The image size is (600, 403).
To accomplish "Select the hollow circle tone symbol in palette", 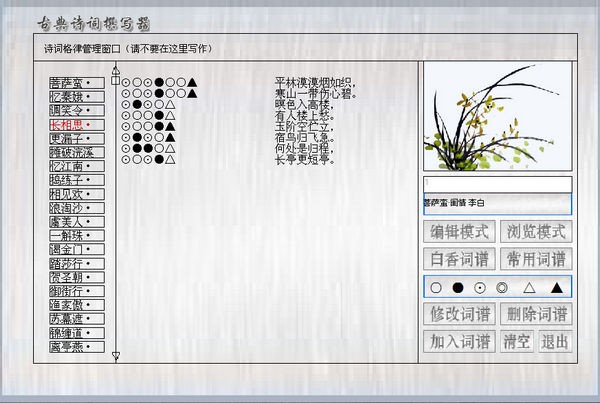I will pos(436,287).
